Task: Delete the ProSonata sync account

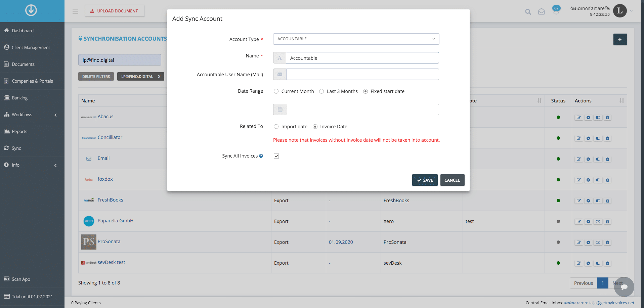Action: pos(607,243)
